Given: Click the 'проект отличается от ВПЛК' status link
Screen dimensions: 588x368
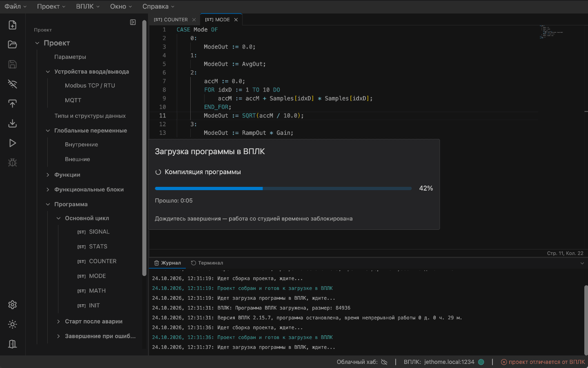Looking at the screenshot, I should coord(543,362).
